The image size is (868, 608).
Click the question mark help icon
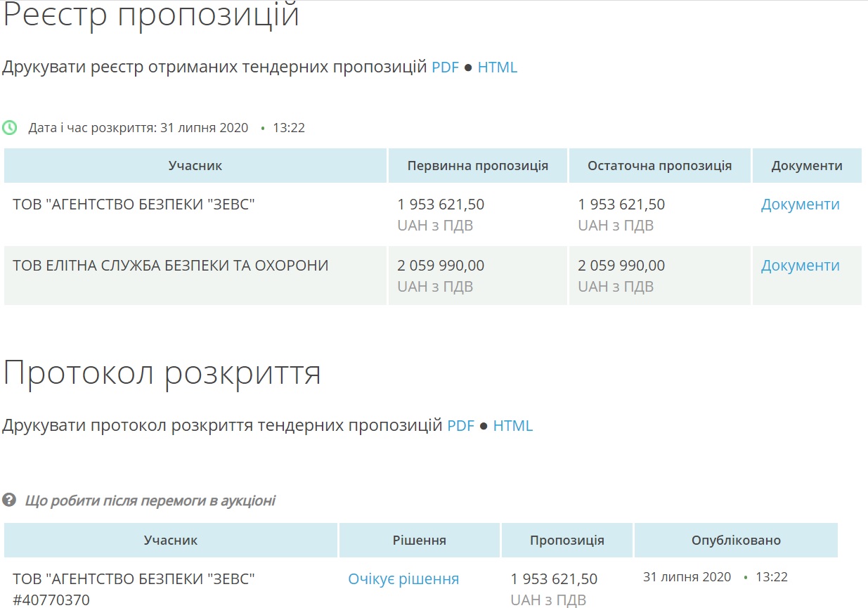pyautogui.click(x=9, y=500)
